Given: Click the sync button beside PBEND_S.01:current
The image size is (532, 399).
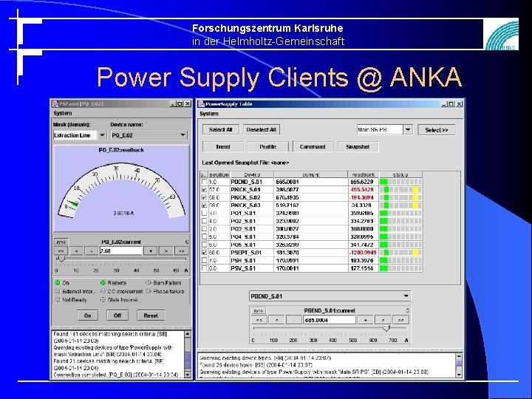Looking at the screenshot, I should [259, 311].
